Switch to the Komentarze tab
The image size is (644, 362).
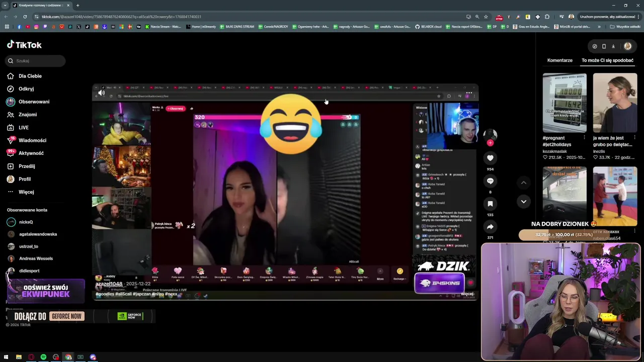coord(560,60)
